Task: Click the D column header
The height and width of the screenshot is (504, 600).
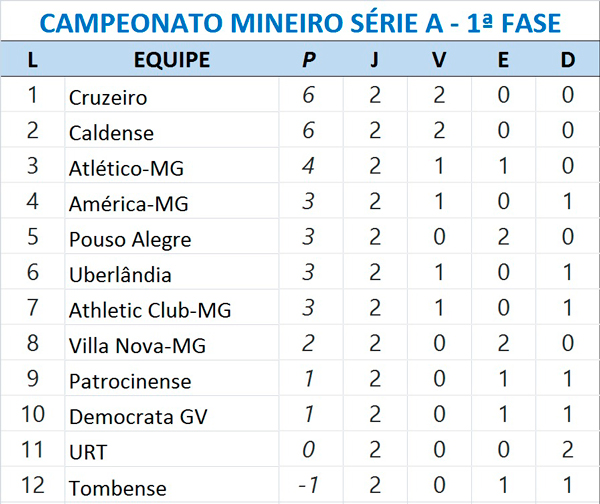Action: coord(567,60)
